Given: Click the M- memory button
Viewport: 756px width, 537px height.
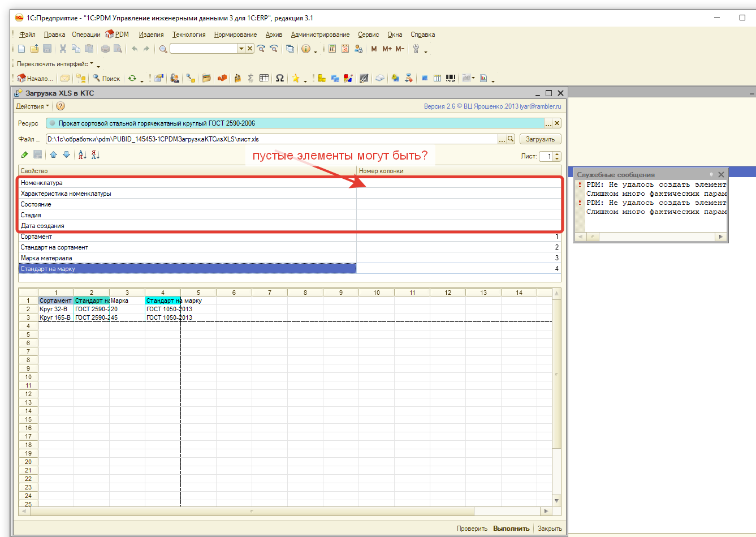Looking at the screenshot, I should (x=400, y=49).
